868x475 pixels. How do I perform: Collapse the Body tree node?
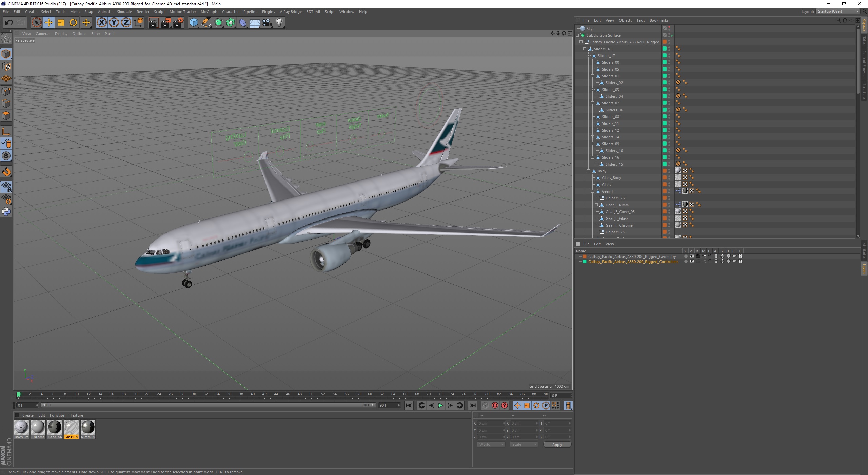589,171
